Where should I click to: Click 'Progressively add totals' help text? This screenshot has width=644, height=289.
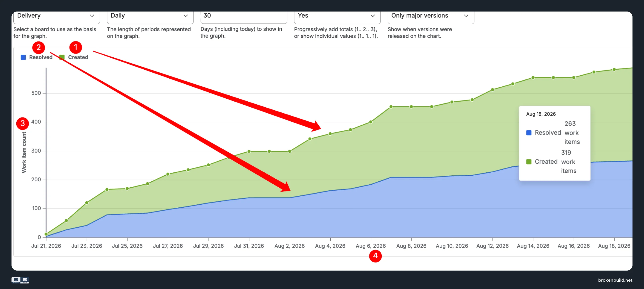point(336,32)
